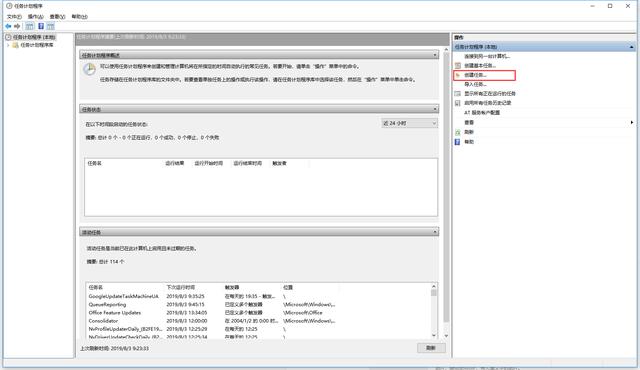The height and width of the screenshot is (370, 640).
Task: Click the 操作 header of Actions pane
Action: pyautogui.click(x=459, y=37)
